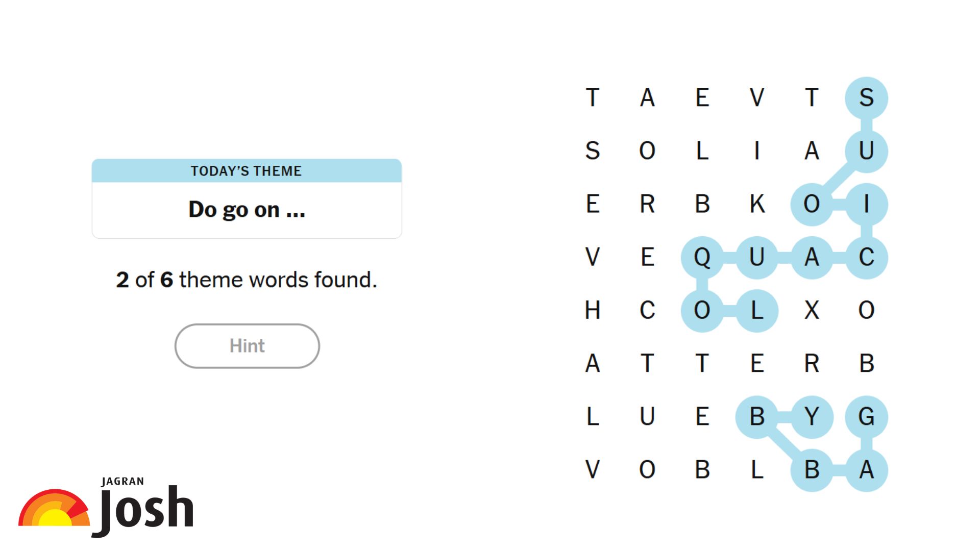Screen dimensions: 980x551
Task: Select the highlighted G letter tile
Action: 866,417
